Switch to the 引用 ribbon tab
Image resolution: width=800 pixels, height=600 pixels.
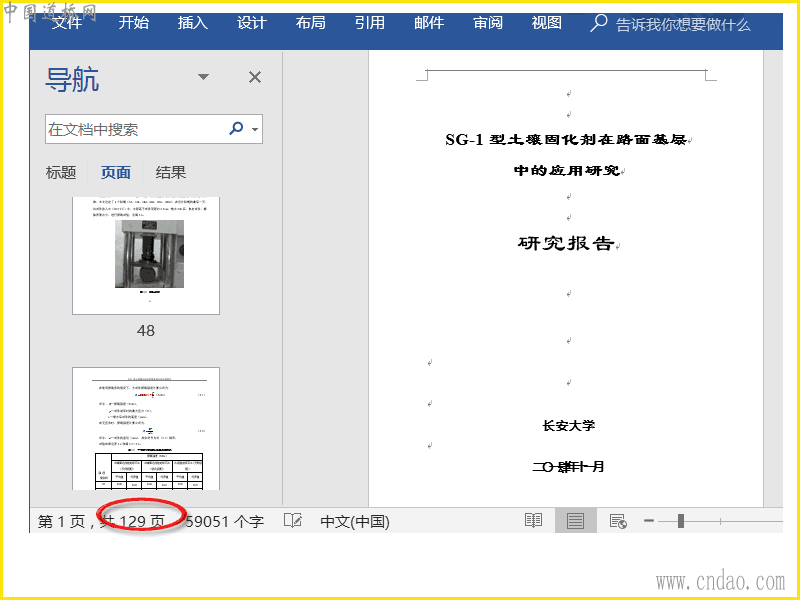click(x=370, y=23)
